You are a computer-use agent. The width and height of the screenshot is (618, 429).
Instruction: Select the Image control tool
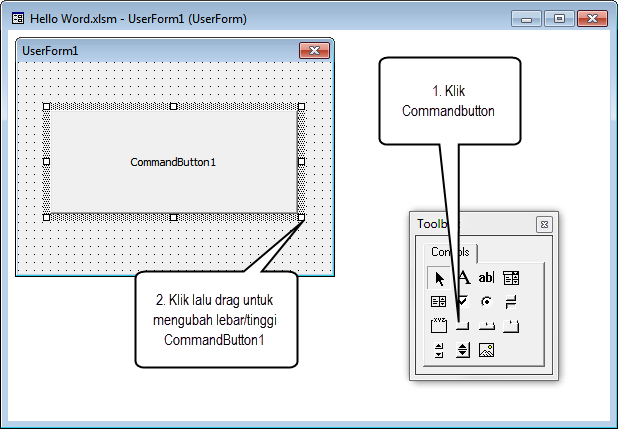(487, 350)
